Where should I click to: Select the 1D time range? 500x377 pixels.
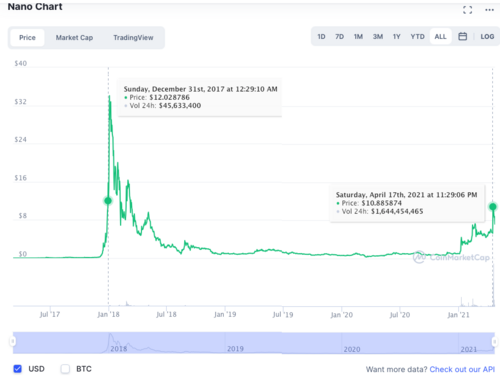[x=321, y=37]
